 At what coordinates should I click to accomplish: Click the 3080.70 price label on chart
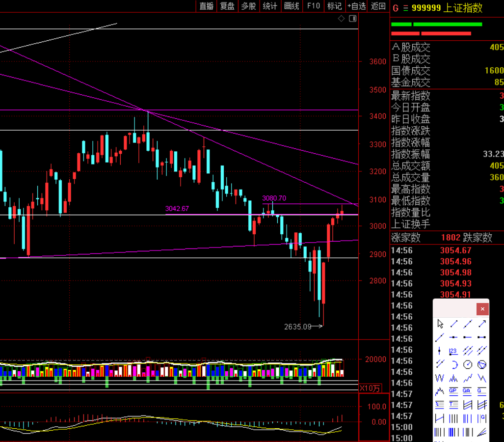(274, 198)
